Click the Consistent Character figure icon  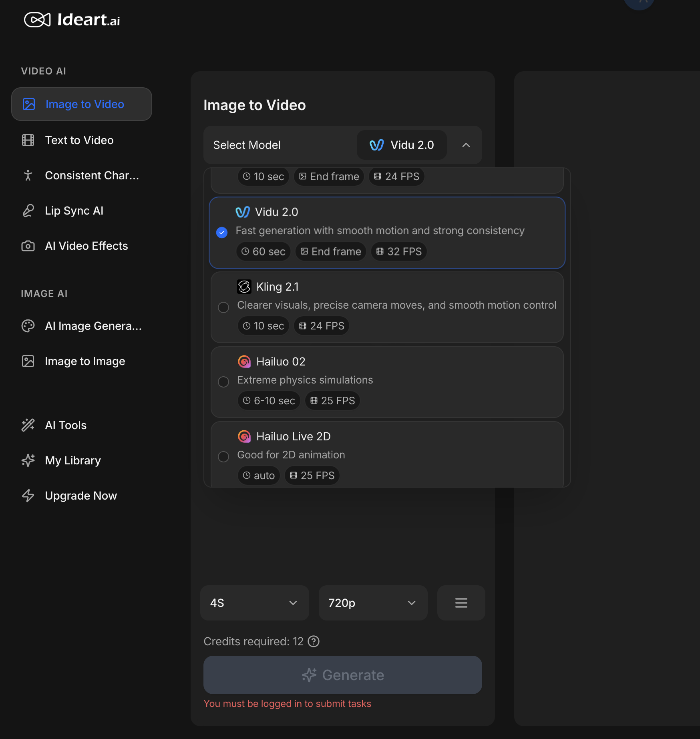tap(28, 175)
